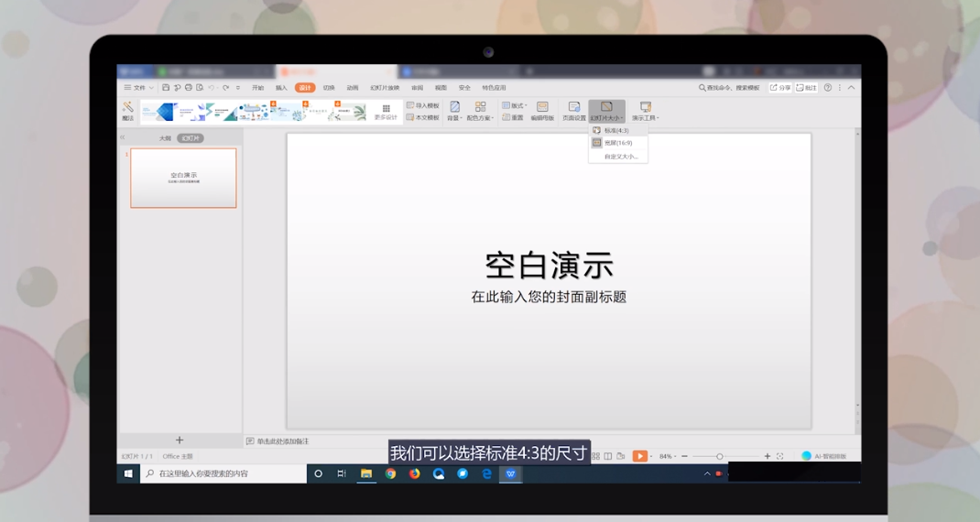980x522 pixels.
Task: Switch to 大纲 outline pane tab
Action: pos(165,138)
